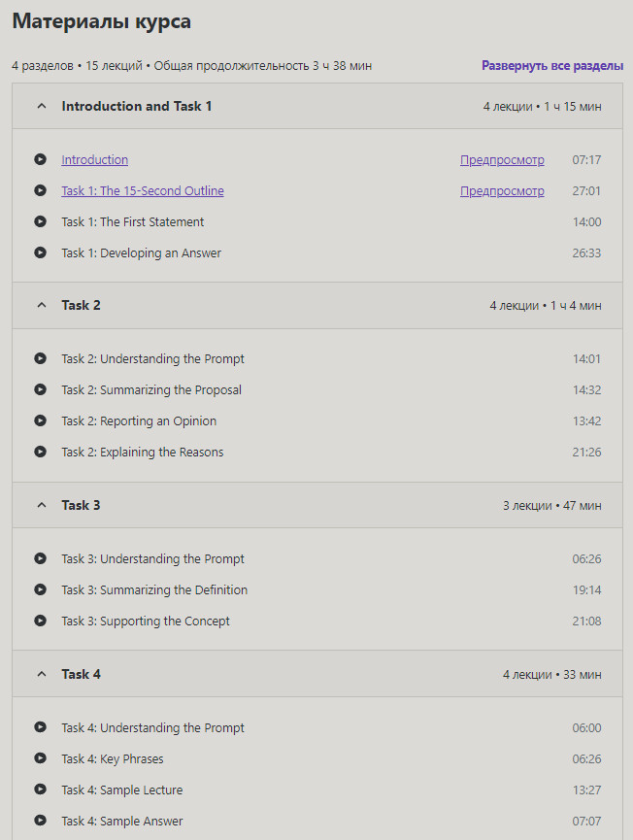This screenshot has height=840, width=633.
Task: Click play icon for Task 3: Supporting the Concept
Action: click(40, 621)
